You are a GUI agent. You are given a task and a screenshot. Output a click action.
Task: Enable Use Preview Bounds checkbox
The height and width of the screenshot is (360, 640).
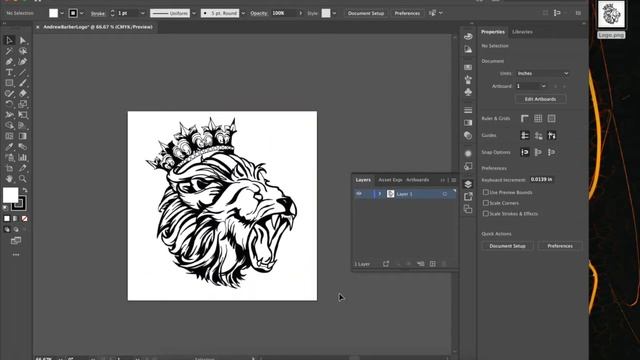(486, 192)
